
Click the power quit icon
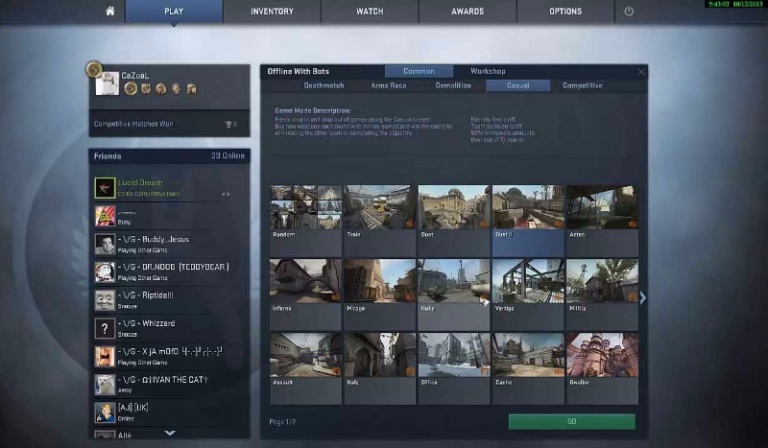click(629, 11)
